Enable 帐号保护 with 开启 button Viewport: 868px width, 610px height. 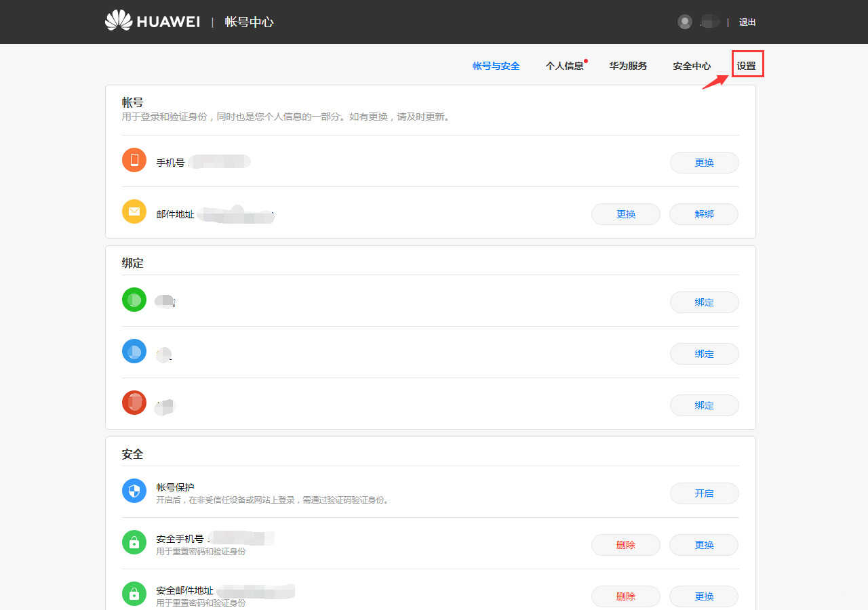coord(704,493)
